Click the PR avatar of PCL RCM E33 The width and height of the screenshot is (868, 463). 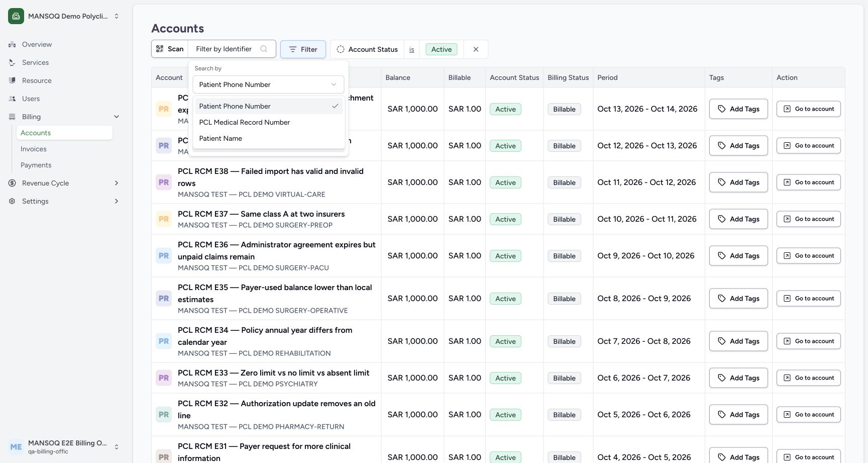[164, 378]
